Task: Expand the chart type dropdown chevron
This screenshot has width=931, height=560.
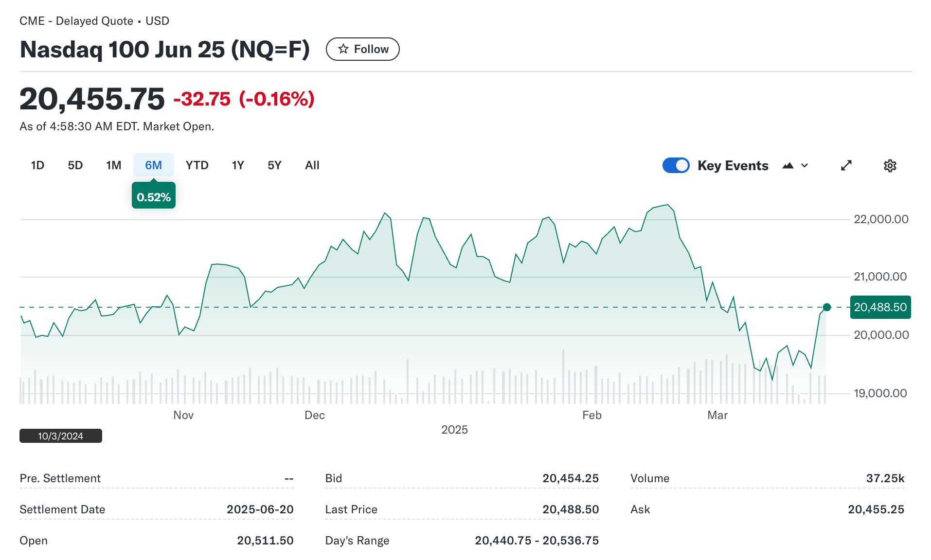Action: pyautogui.click(x=805, y=166)
